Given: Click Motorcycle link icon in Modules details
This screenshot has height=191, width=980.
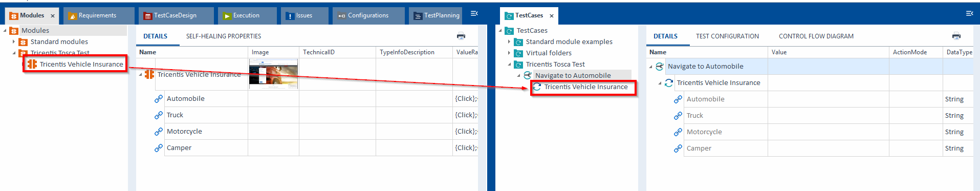Looking at the screenshot, I should (159, 132).
